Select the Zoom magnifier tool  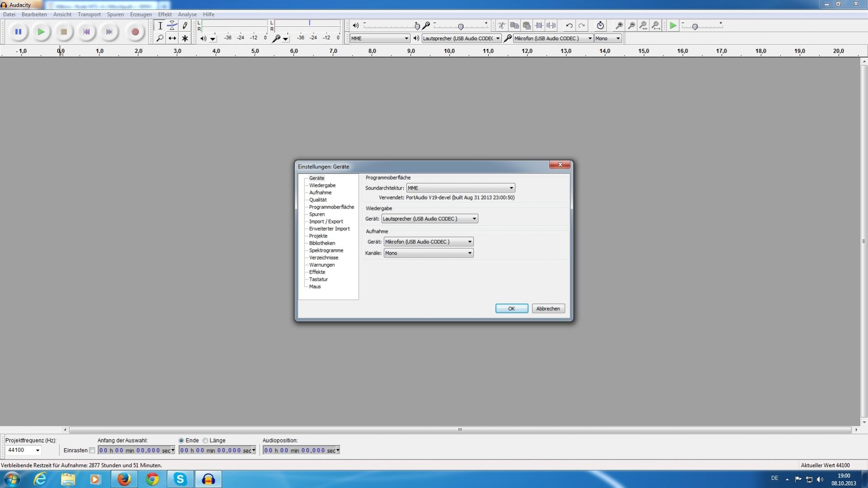point(160,38)
